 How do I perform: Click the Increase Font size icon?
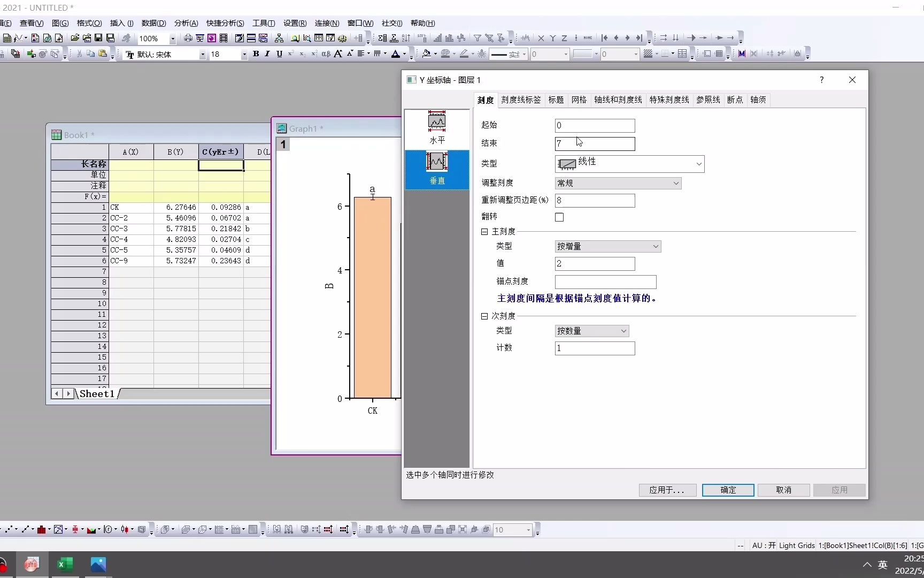pyautogui.click(x=338, y=54)
